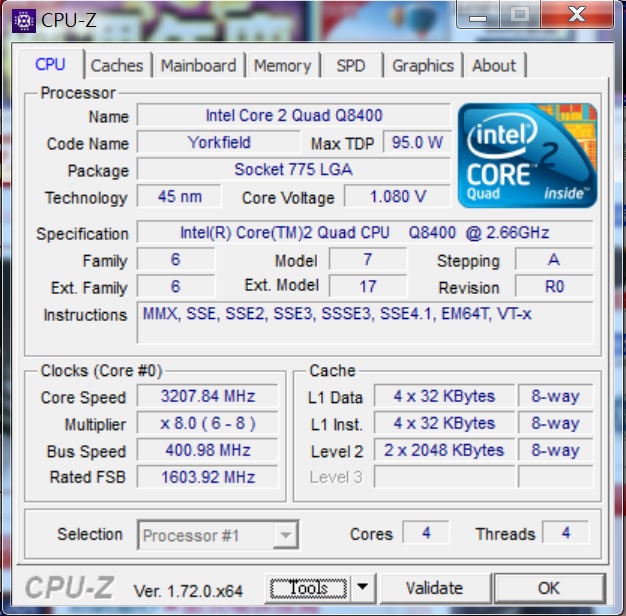Screen dimensions: 626x616
Task: Click the Validate button
Action: tap(434, 588)
